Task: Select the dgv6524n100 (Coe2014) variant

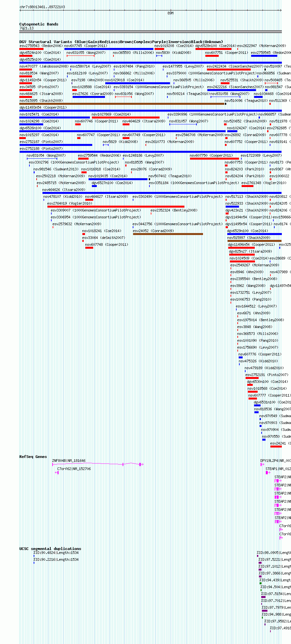Action: point(40,53)
